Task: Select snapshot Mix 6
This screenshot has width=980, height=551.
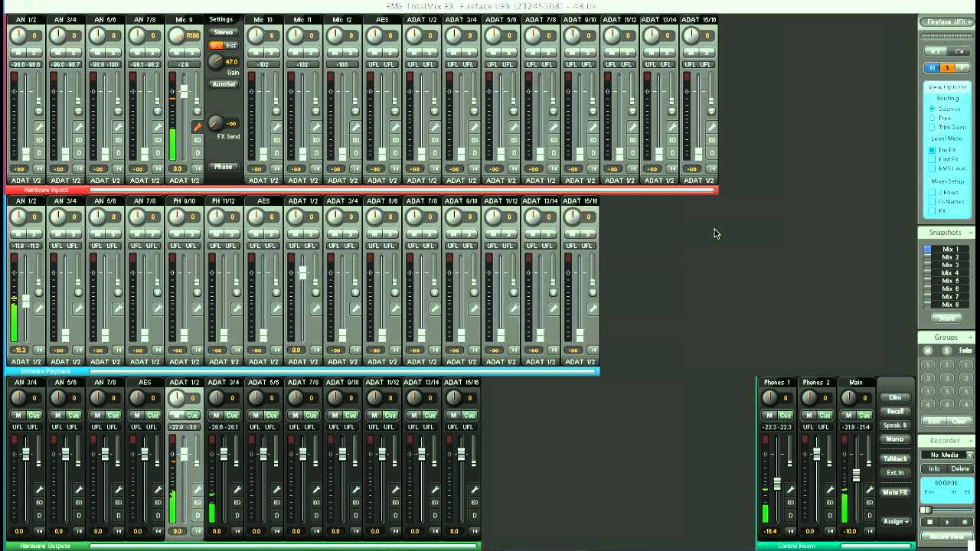Action: pyautogui.click(x=950, y=289)
